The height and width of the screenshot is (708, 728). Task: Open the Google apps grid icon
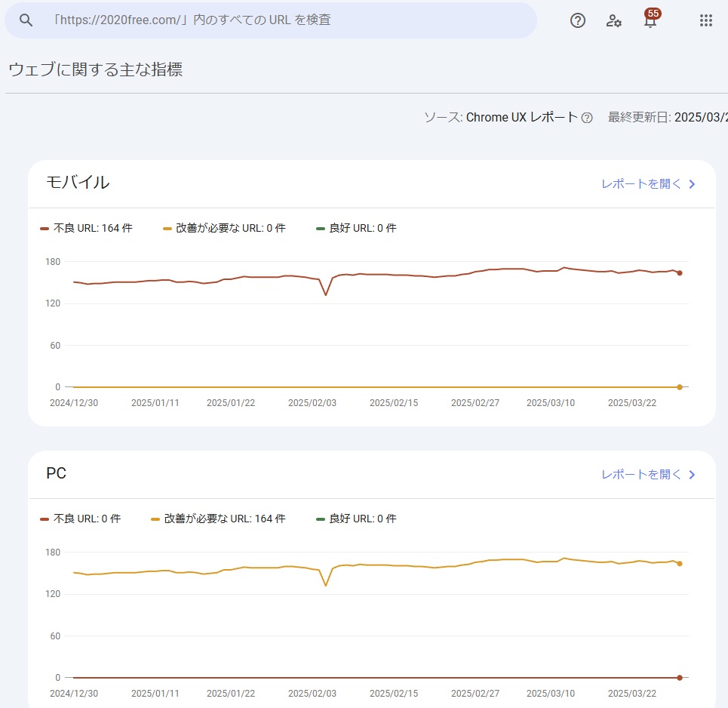click(x=705, y=20)
